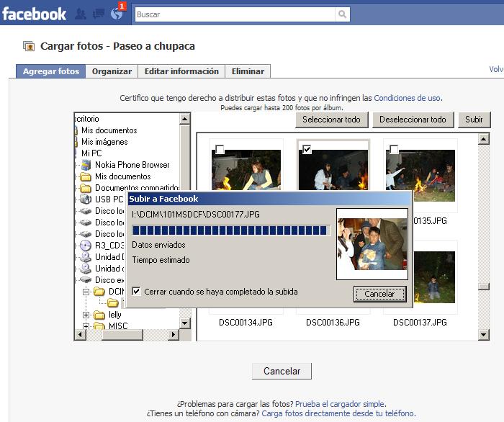The width and height of the screenshot is (504, 422).
Task: Uncheck 'Cerrar cuando se haya completado la subida'
Action: pyautogui.click(x=137, y=292)
